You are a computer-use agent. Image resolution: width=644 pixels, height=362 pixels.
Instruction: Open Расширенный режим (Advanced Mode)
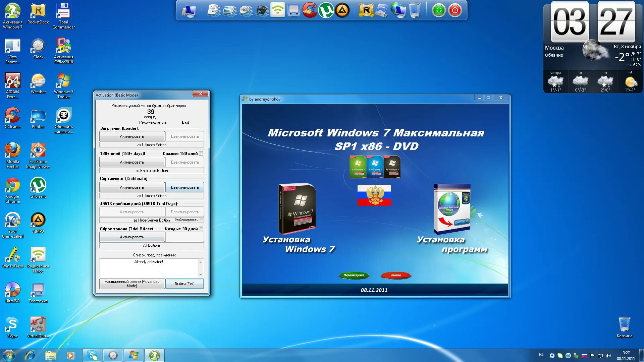132,284
